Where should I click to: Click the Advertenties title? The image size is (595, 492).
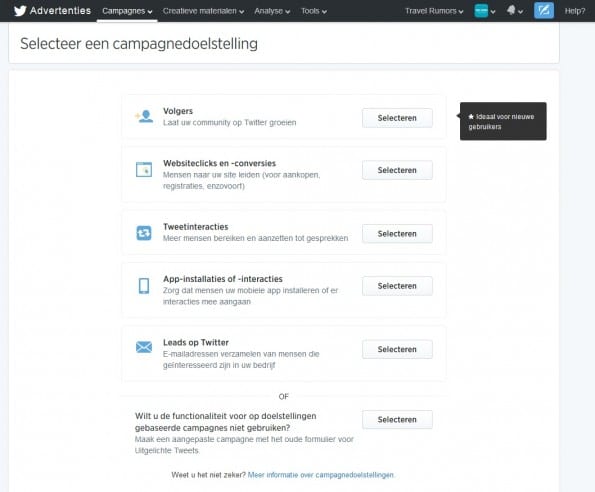click(60, 11)
